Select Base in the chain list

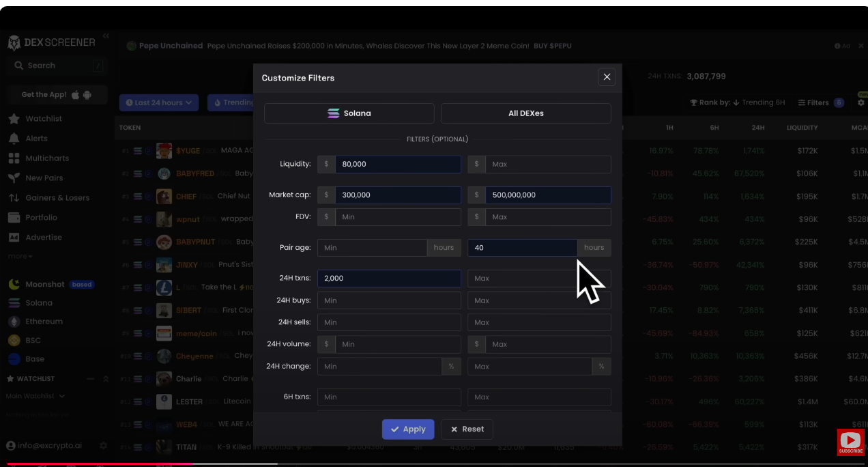35,359
